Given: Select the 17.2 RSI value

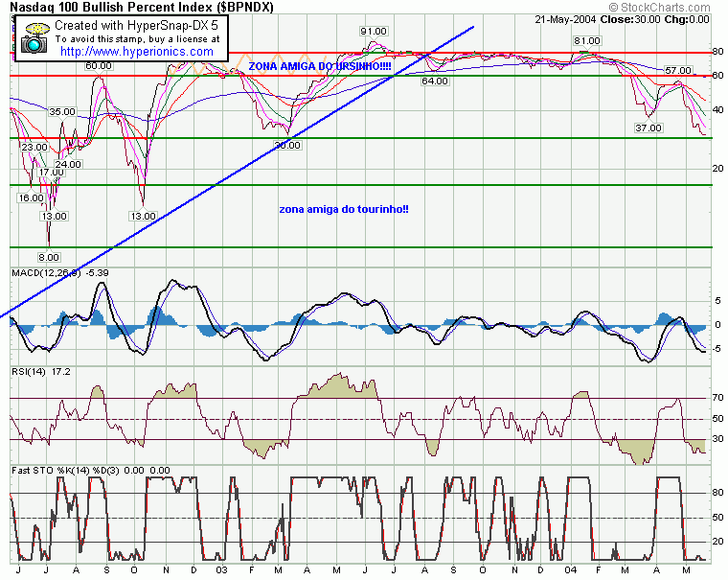Looking at the screenshot, I should [60, 372].
